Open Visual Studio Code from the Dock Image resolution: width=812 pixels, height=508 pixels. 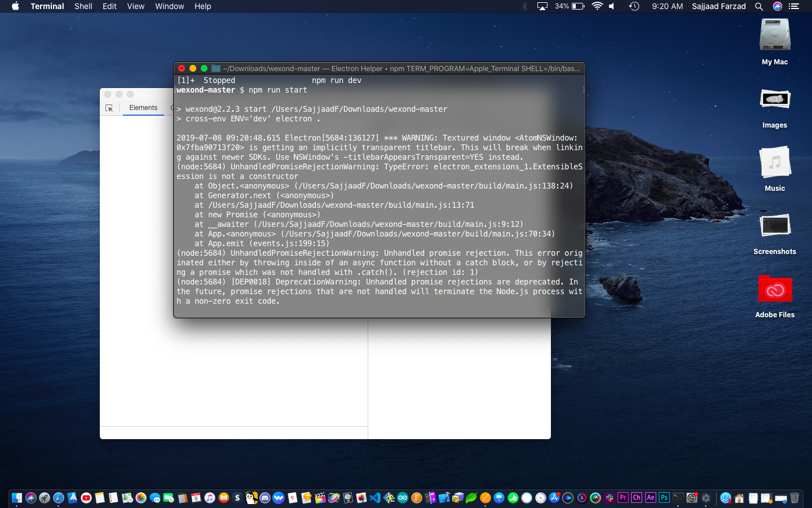(376, 498)
